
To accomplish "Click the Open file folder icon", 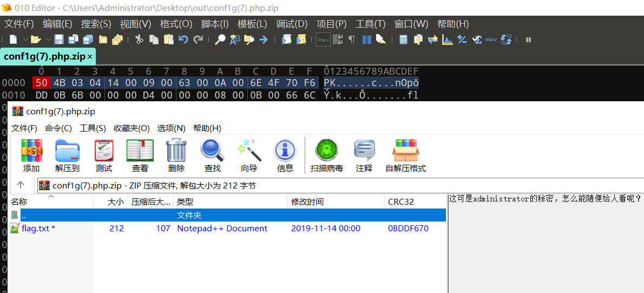I will click(x=36, y=40).
